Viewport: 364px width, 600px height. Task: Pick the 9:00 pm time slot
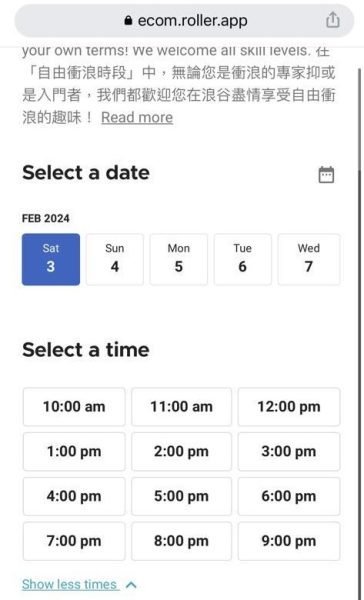pyautogui.click(x=289, y=541)
